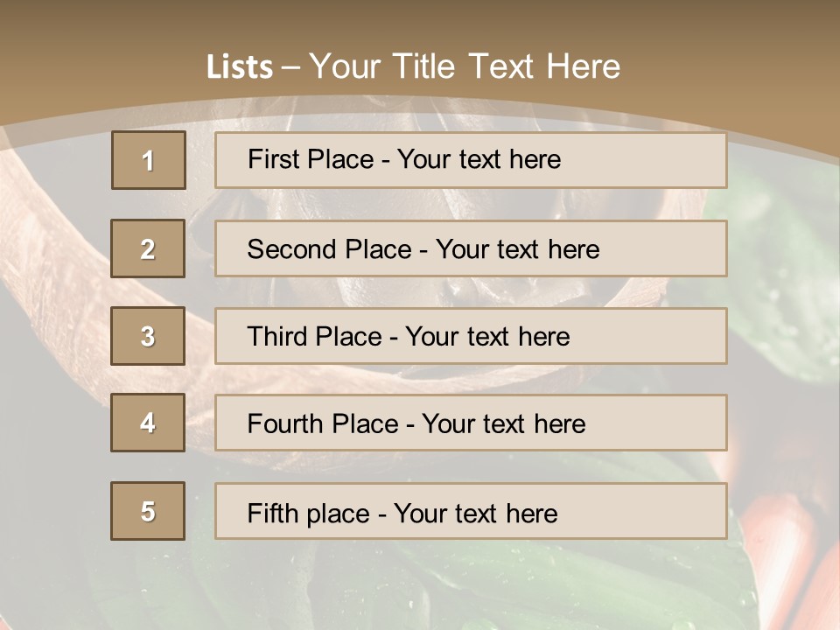This screenshot has width=840, height=630.
Task: Select the number 2 box
Action: [148, 248]
